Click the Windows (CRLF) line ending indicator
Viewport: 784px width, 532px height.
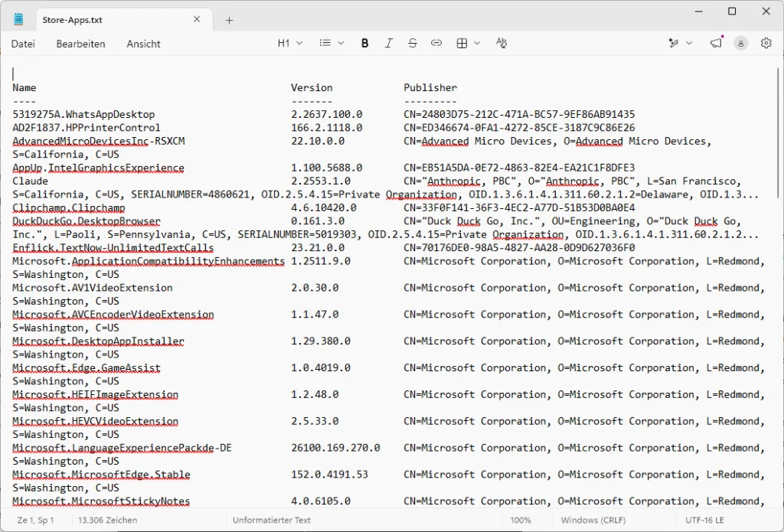593,520
